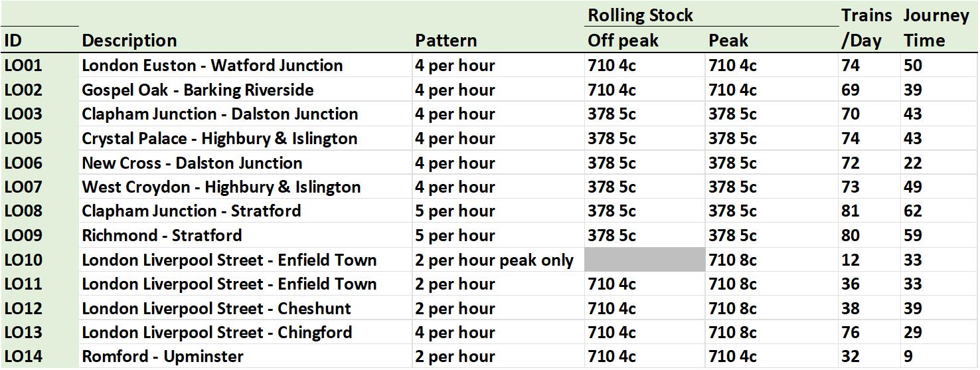The image size is (980, 370).
Task: Click the Peak column header
Action: pyautogui.click(x=728, y=41)
